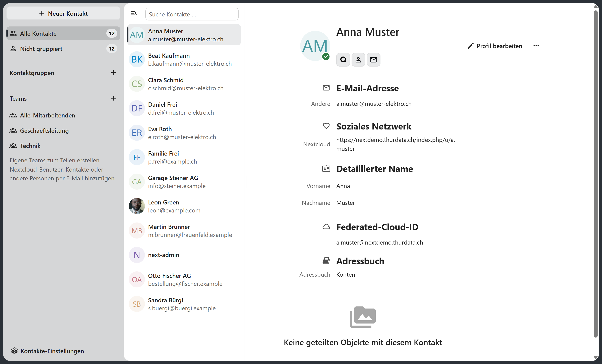Add a new team with plus icon
The height and width of the screenshot is (364, 602).
click(x=113, y=98)
